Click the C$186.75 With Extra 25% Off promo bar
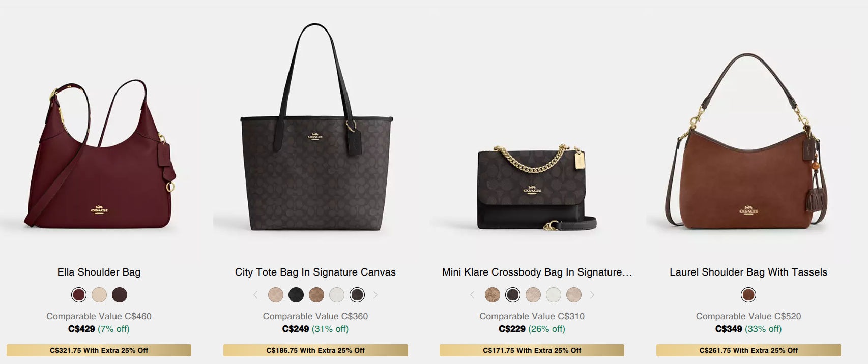Image resolution: width=868 pixels, height=364 pixels. tap(314, 350)
